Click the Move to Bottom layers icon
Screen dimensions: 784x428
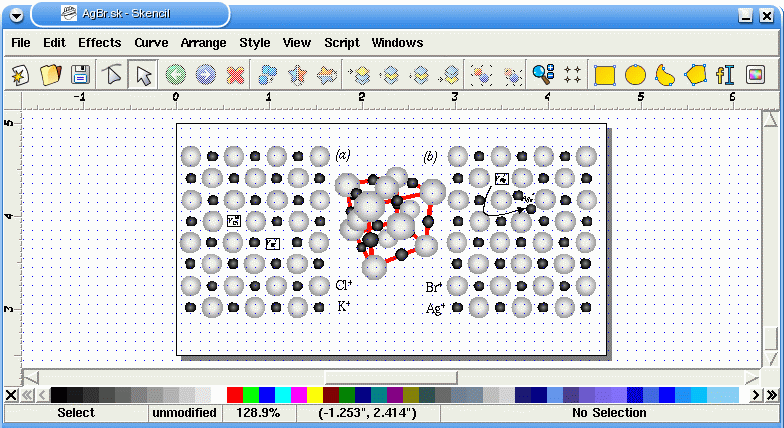pyautogui.click(x=450, y=75)
